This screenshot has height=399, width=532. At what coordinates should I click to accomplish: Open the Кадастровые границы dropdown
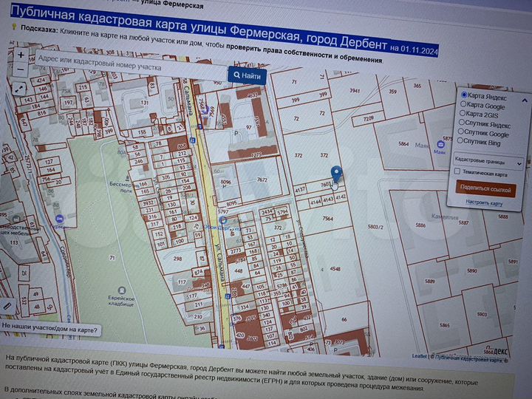[488, 160]
